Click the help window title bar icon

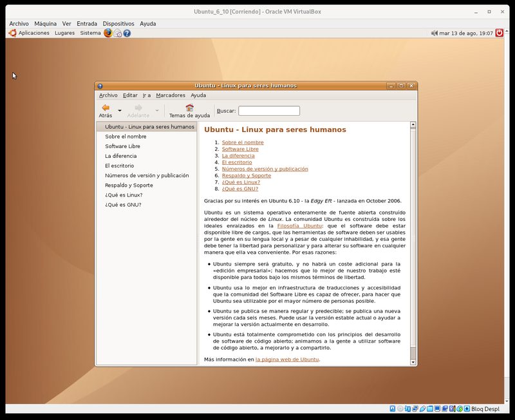point(100,86)
